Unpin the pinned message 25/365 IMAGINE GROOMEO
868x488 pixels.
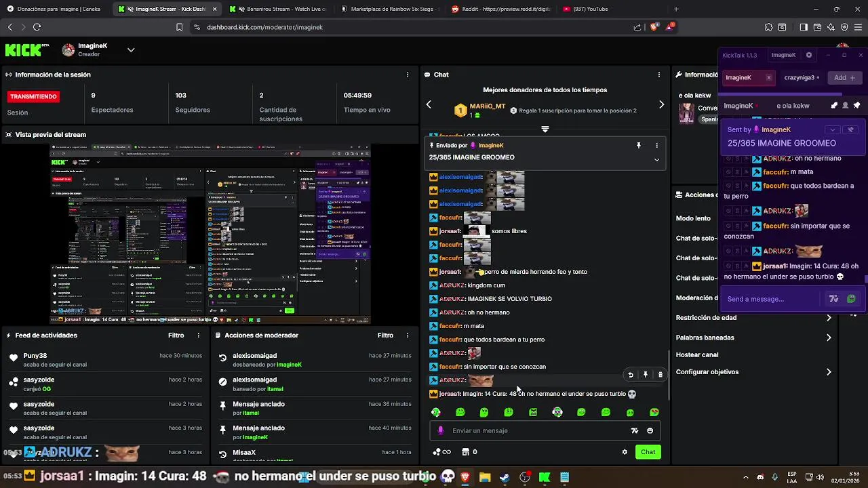pyautogui.click(x=638, y=145)
